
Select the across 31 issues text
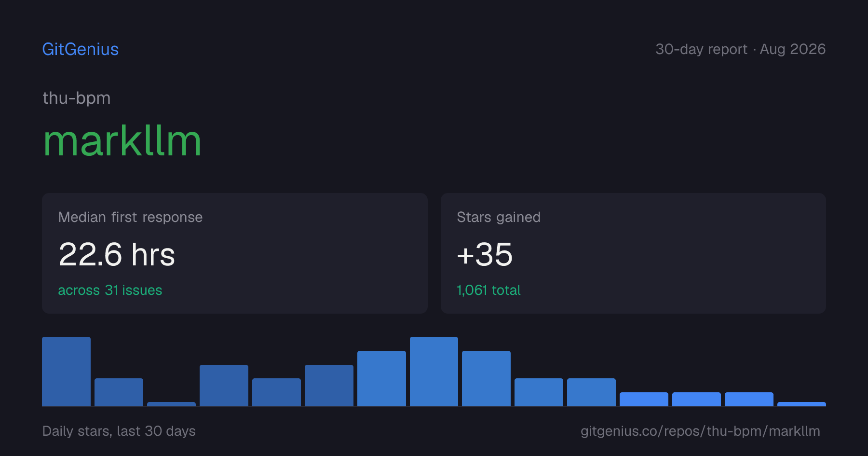(x=110, y=290)
